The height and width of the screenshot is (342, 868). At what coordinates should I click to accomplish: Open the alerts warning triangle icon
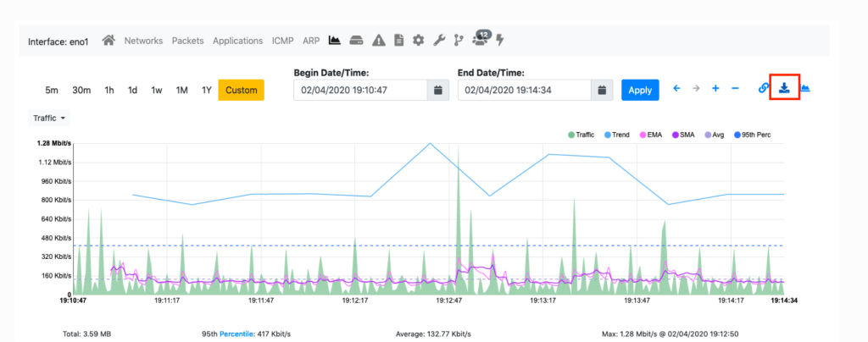[x=378, y=41]
